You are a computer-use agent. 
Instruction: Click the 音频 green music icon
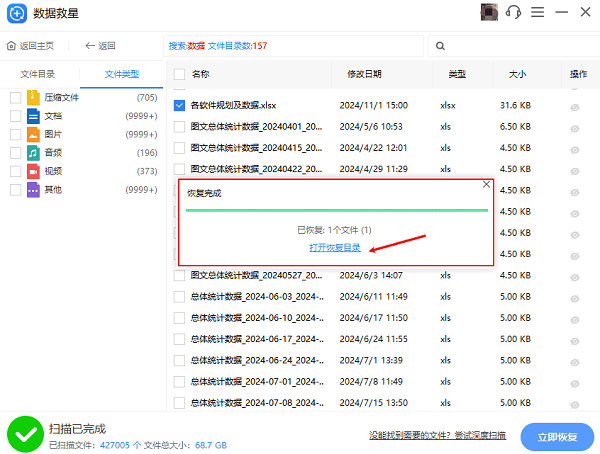coord(33,153)
